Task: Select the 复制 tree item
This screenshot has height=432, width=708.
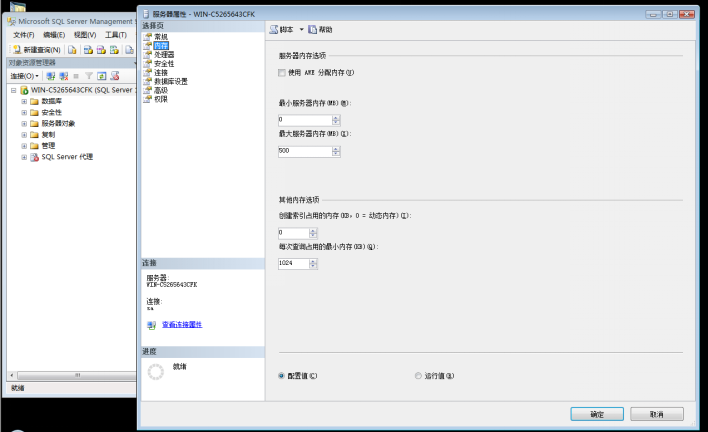Action: tap(48, 135)
